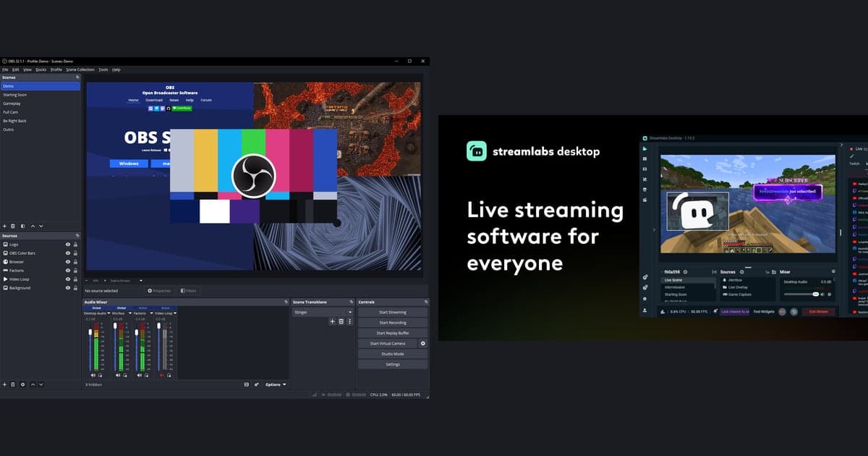
Task: Open advanced audio properties in the mixer footer
Action: click(257, 384)
